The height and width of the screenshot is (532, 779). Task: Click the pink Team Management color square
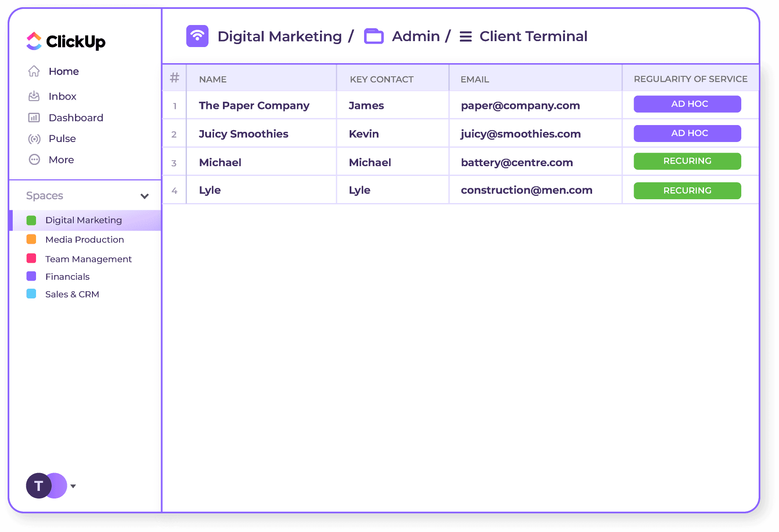(x=31, y=258)
